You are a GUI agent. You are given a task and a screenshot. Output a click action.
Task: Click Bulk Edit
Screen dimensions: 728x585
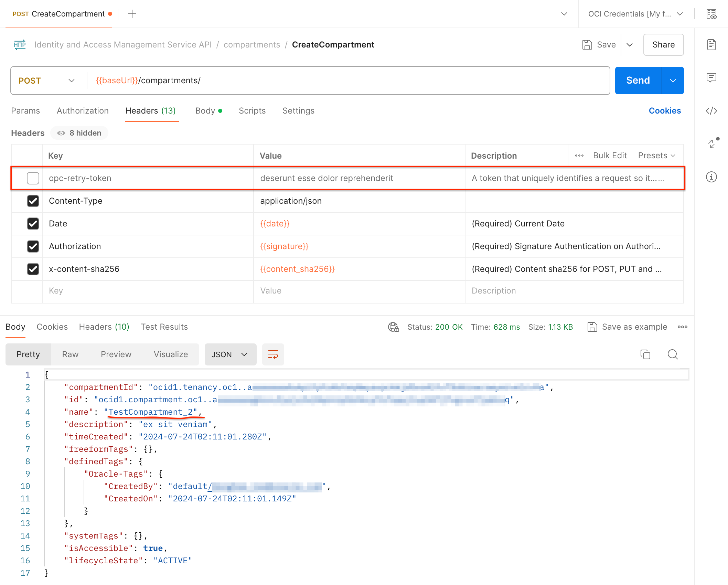point(610,156)
